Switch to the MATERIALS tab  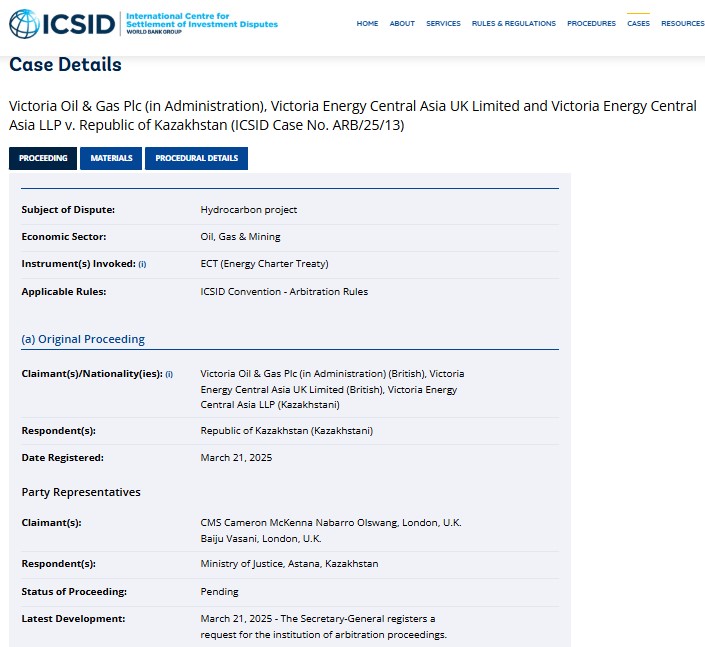coord(111,158)
